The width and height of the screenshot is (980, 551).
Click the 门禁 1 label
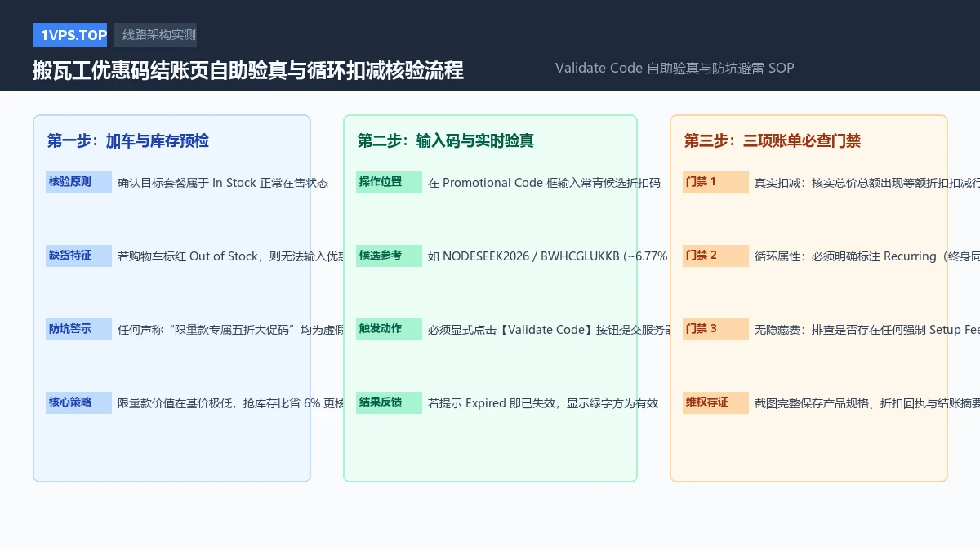[715, 182]
